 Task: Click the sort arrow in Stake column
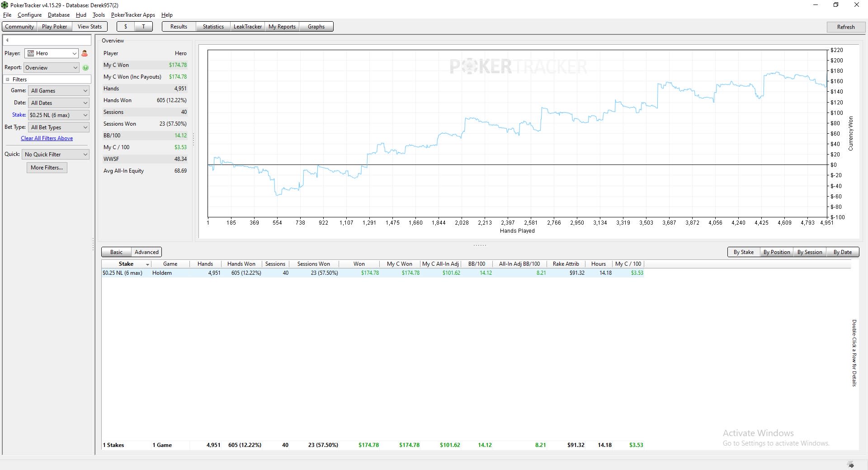click(x=147, y=264)
